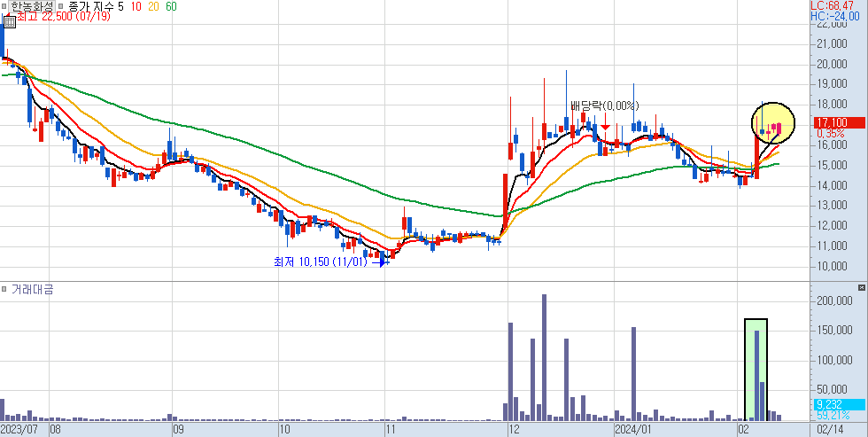This screenshot has width=868, height=437.
Task: Click the 21,000 price axis label
Action: pyautogui.click(x=832, y=43)
